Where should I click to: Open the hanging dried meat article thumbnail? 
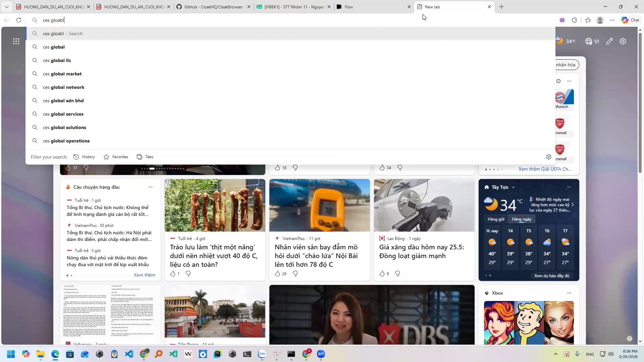(x=215, y=205)
